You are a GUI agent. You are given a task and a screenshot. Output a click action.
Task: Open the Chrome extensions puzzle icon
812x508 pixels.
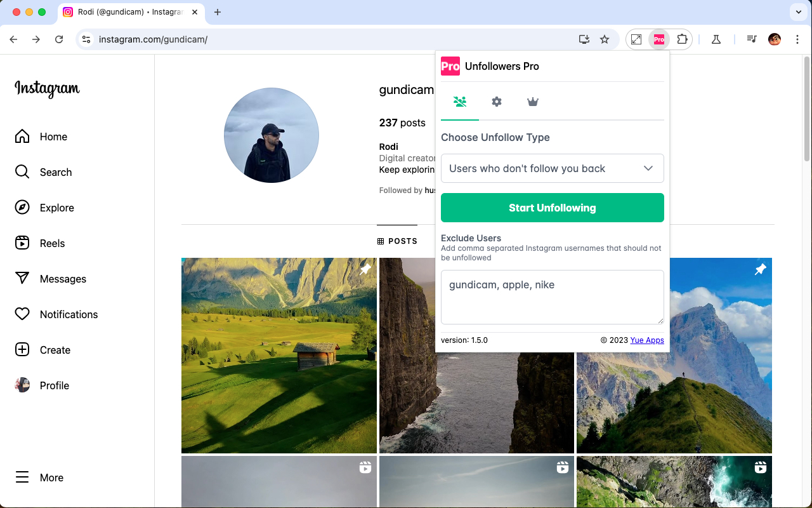tap(682, 39)
